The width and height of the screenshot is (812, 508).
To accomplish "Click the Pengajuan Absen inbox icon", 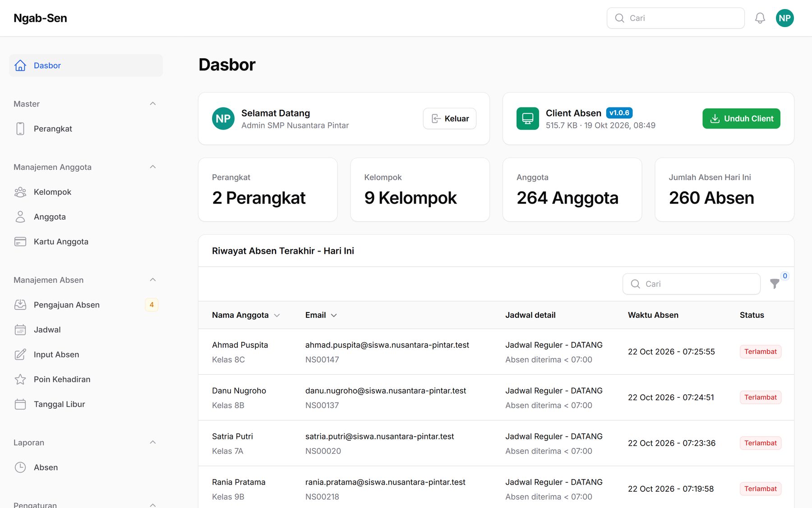I will (x=20, y=305).
